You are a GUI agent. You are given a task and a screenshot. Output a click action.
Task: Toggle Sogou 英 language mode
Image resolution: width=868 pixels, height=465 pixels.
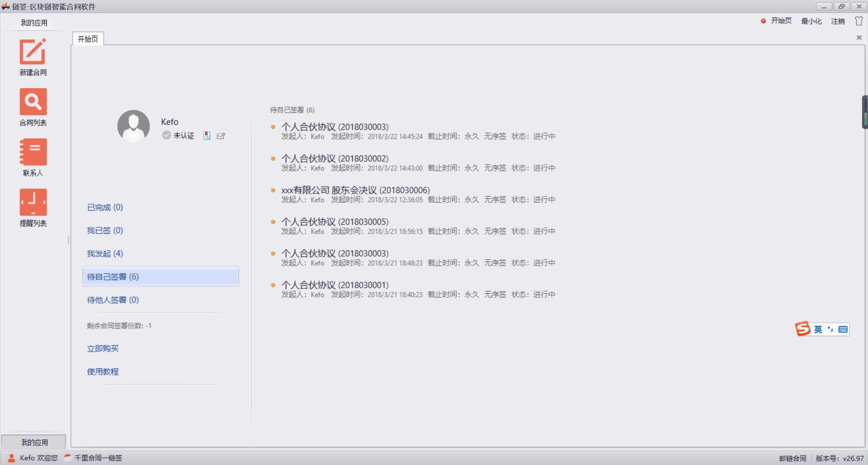click(x=818, y=329)
